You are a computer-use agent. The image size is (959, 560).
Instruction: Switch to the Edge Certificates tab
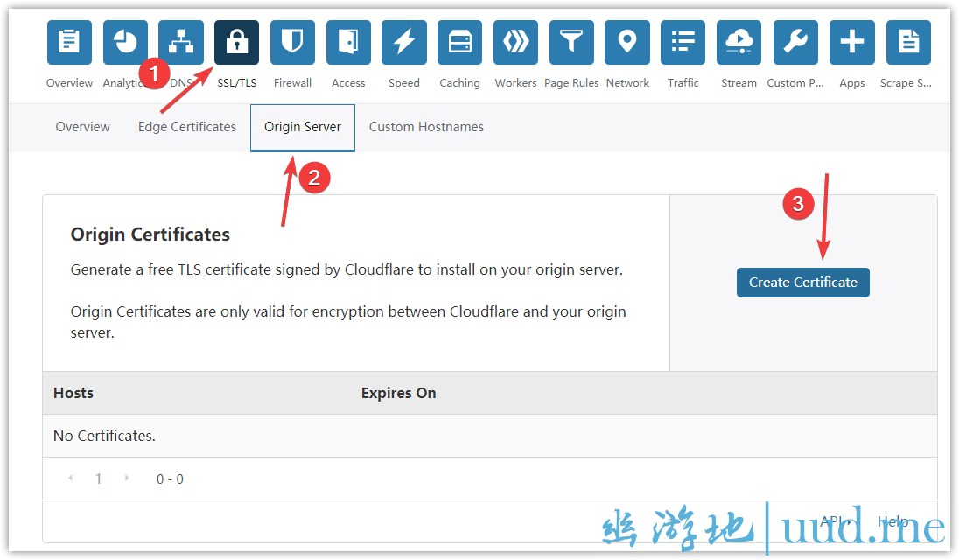pos(187,127)
